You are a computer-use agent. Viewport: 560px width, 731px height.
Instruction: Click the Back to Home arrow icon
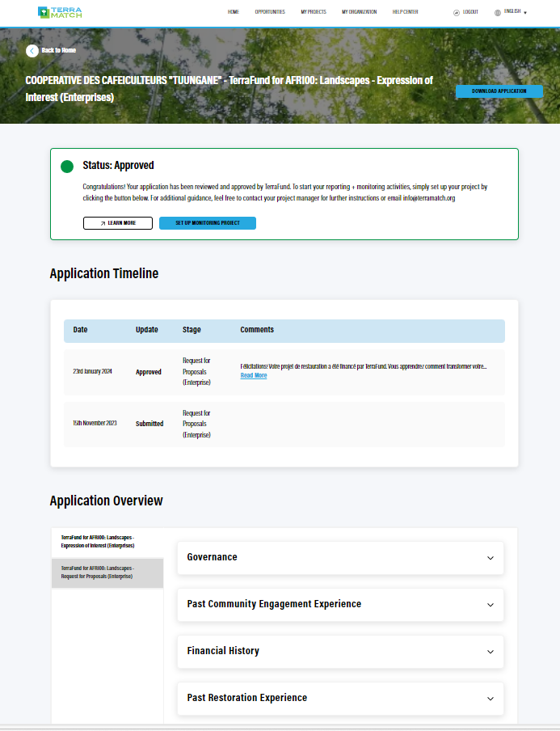tap(32, 51)
